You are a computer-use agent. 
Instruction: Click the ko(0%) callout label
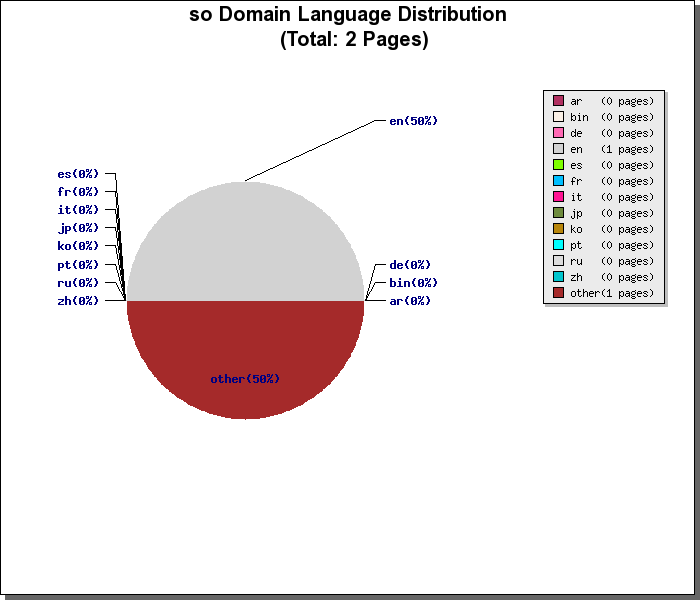pos(78,246)
